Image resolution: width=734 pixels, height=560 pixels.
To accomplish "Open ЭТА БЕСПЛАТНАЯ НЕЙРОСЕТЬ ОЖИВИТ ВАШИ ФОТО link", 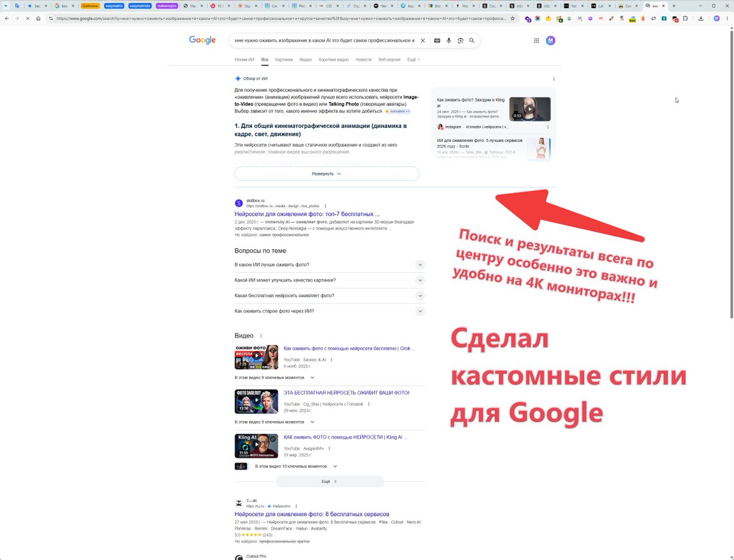I will click(346, 392).
